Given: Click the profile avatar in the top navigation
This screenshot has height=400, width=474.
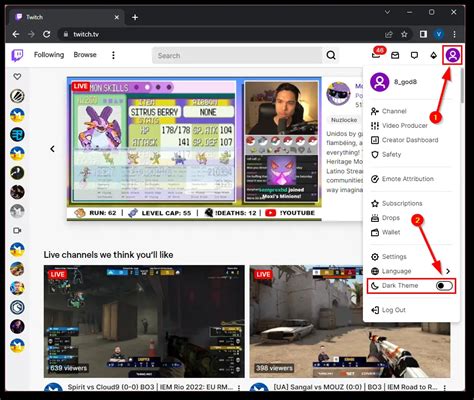Looking at the screenshot, I should coord(453,55).
